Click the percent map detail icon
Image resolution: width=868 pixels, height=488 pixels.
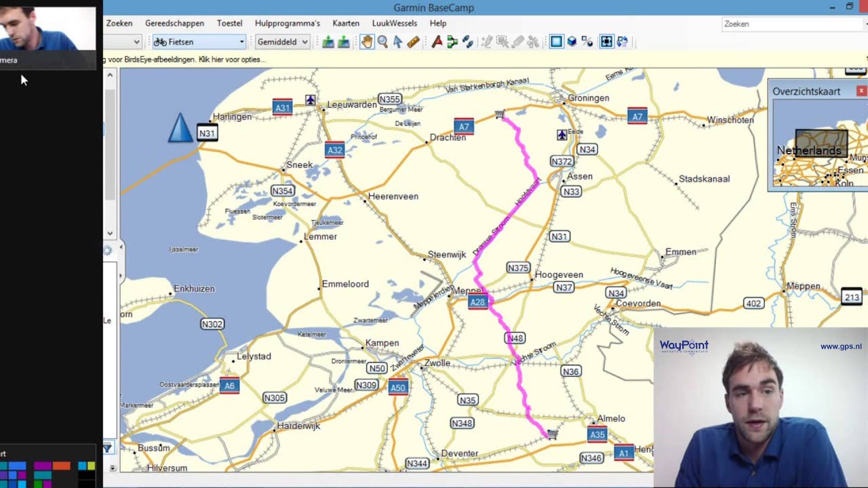click(587, 42)
